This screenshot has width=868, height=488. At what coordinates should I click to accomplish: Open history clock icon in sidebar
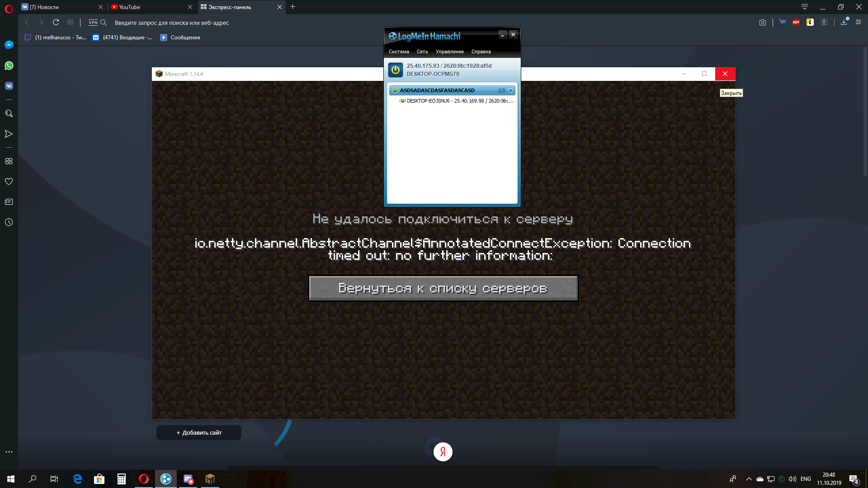[9, 222]
